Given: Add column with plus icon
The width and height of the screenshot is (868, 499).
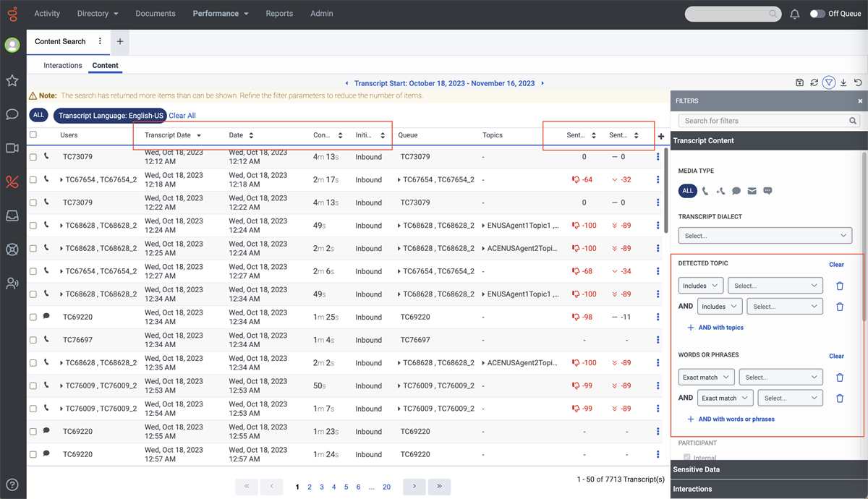Looking at the screenshot, I should 660,136.
